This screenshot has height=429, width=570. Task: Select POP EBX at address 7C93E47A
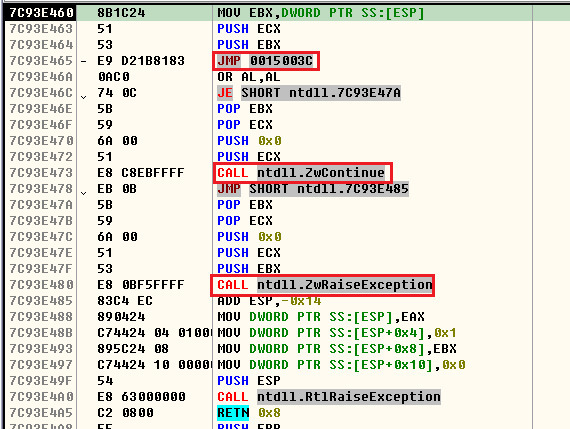[x=245, y=205]
